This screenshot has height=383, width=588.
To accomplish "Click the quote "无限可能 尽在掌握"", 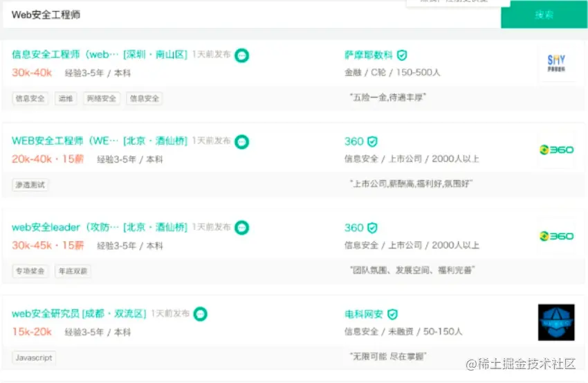I will click(388, 357).
